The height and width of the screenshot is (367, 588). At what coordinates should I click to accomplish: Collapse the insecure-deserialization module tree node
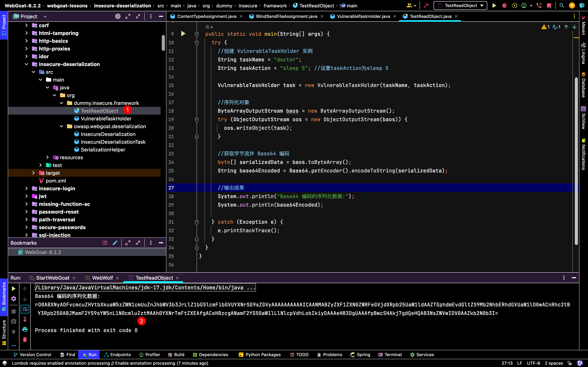[x=26, y=64]
